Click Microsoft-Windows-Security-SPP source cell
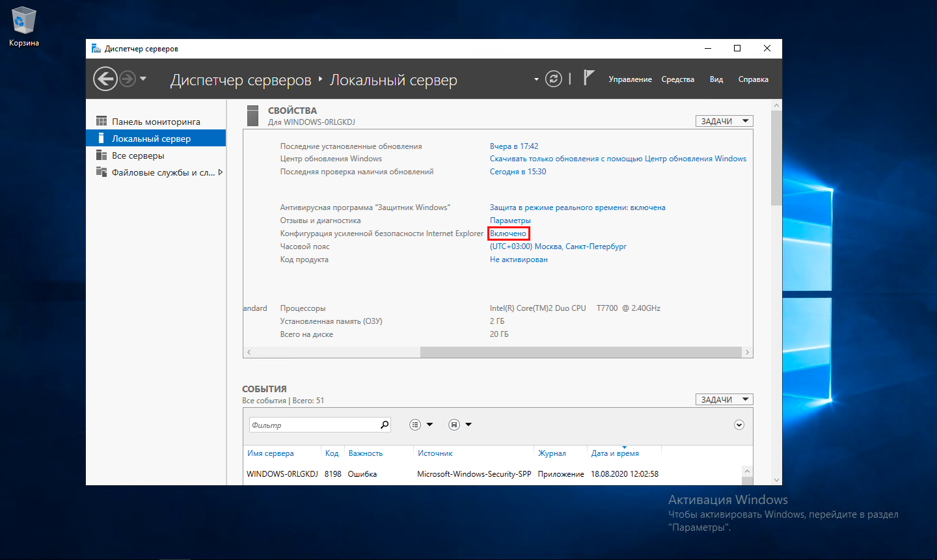Screen dimensions: 937x560 (x=474, y=474)
